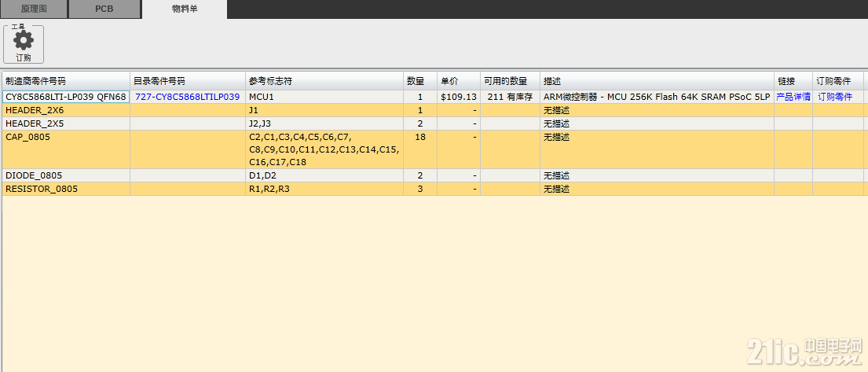Click the 可用的数量 column header
Screen dimensions: 868x372
click(x=511, y=81)
